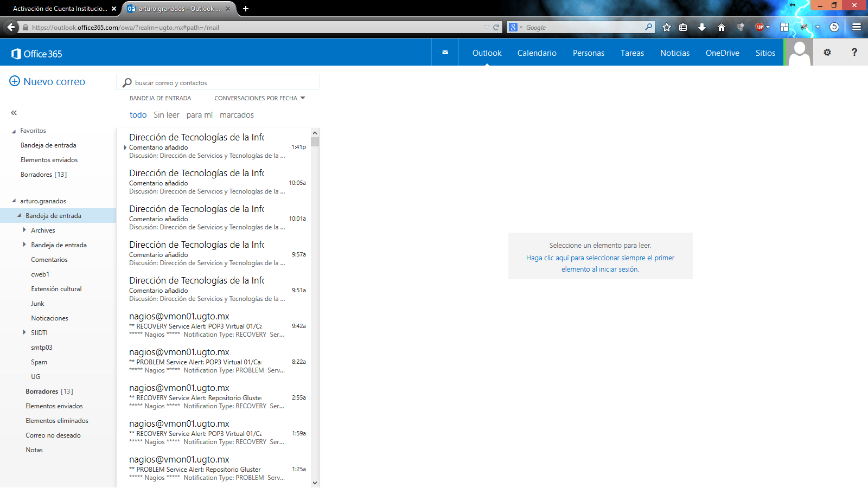
Task: Expand first conversation thread arrow
Action: pos(125,147)
